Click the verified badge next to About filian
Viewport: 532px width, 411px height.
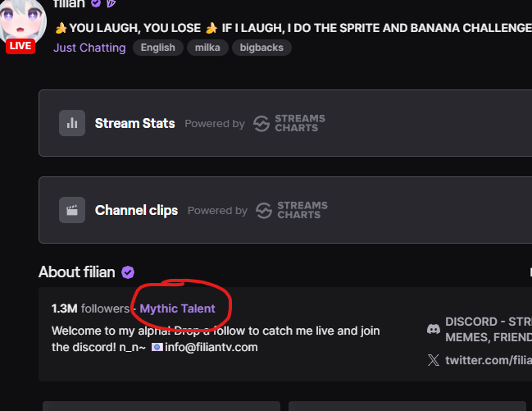point(128,272)
